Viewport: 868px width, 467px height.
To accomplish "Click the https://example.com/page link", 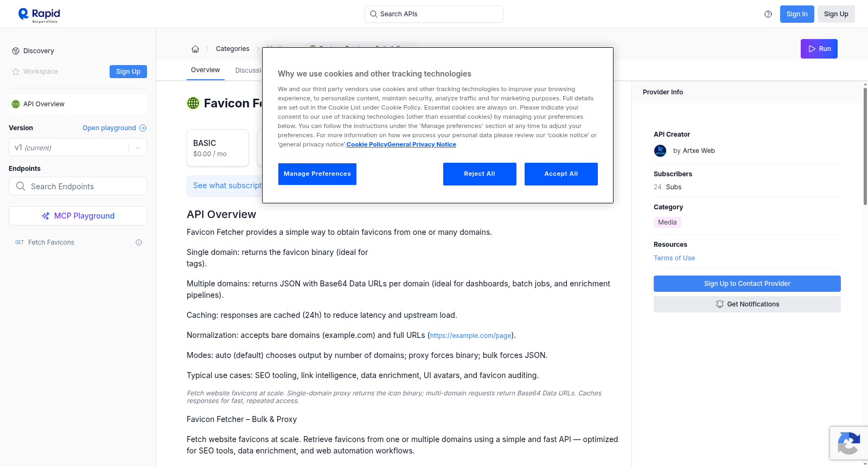I will pyautogui.click(x=470, y=336).
